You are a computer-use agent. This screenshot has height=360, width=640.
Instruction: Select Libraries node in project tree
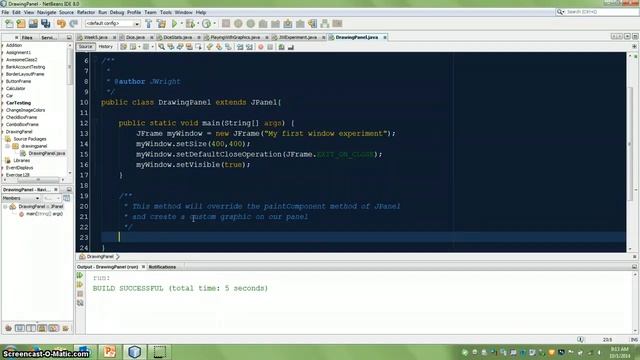pos(22,161)
